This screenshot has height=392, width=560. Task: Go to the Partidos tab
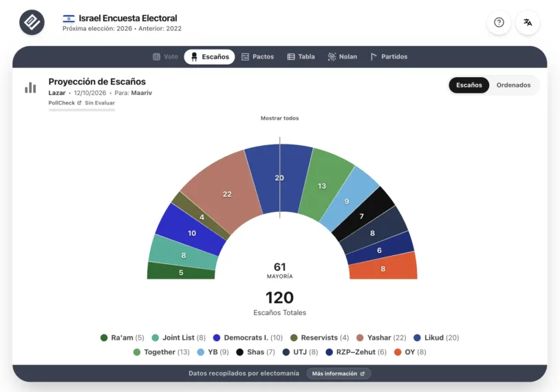click(x=389, y=57)
